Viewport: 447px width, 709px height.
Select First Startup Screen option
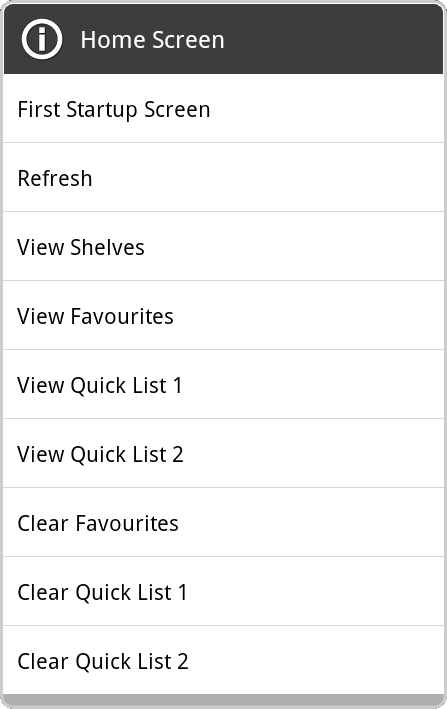[223, 109]
